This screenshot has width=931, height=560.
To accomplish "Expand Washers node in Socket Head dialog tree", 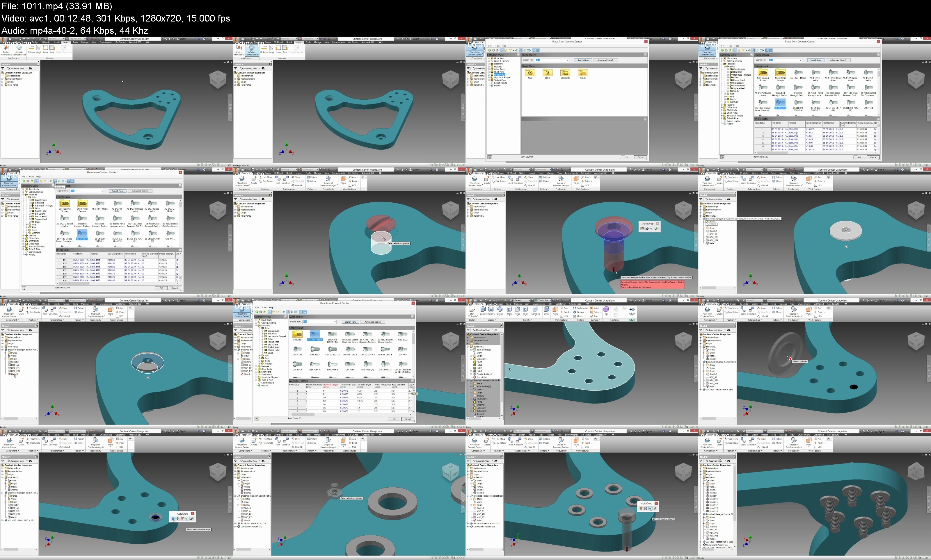I will tap(259, 363).
